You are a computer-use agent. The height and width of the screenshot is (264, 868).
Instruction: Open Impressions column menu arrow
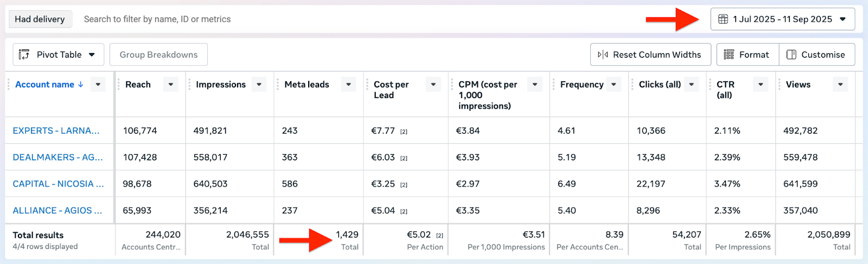coord(259,85)
